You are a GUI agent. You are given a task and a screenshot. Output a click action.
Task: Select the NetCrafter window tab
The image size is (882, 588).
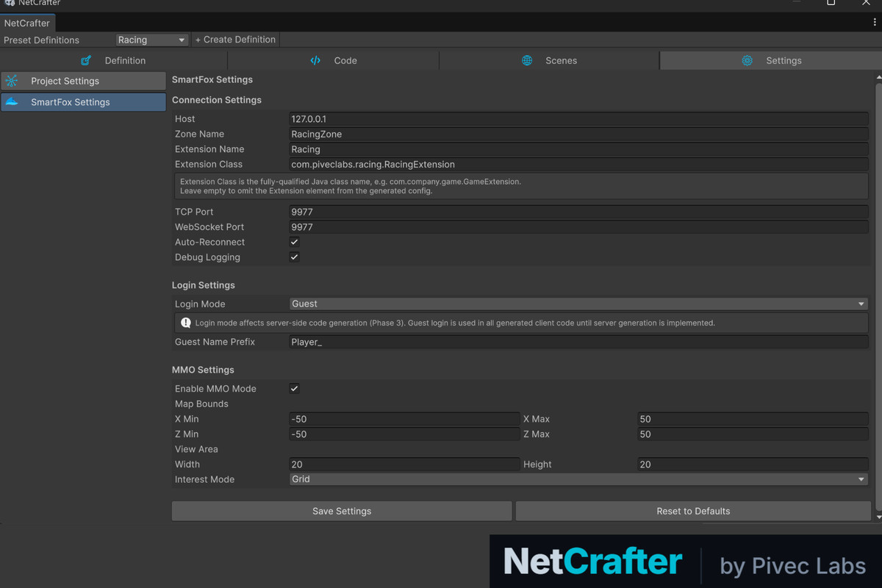27,23
